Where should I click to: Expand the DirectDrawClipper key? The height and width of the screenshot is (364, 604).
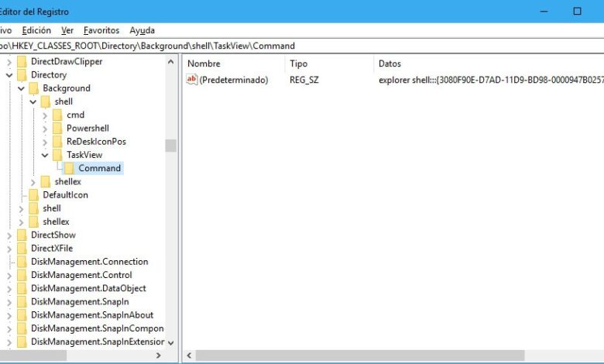tap(9, 62)
